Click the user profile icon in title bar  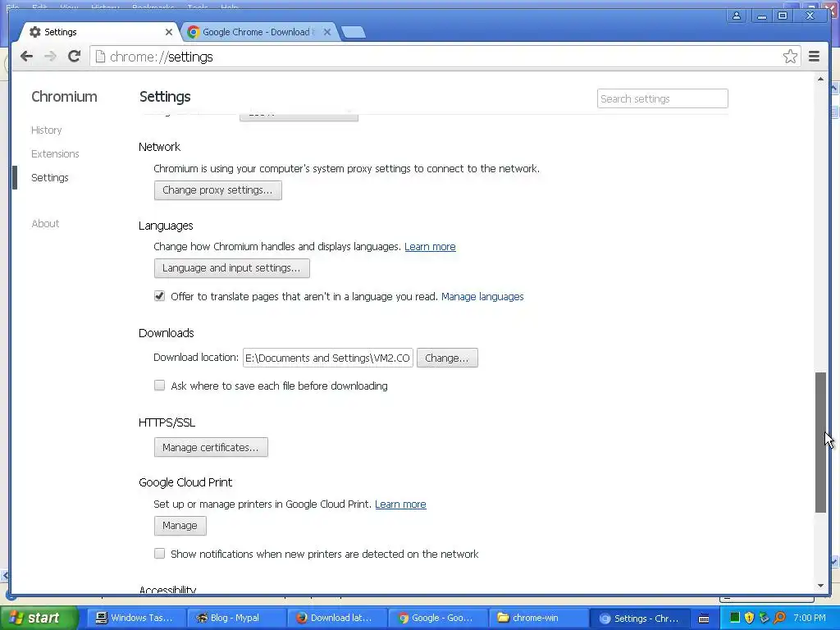[737, 16]
